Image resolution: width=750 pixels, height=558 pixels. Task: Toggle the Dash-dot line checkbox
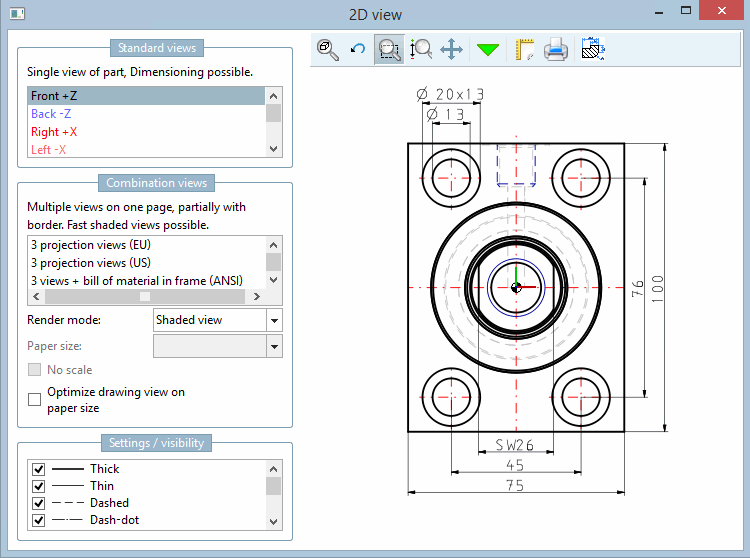39,520
